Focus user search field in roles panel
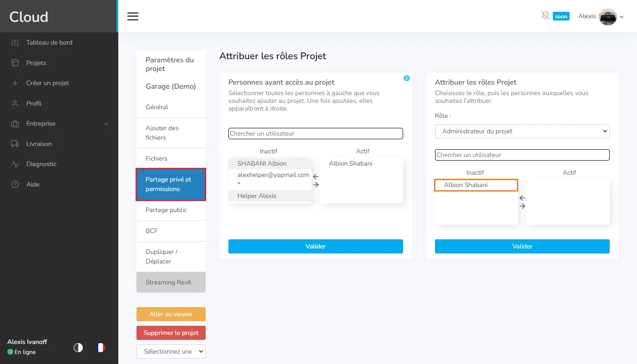This screenshot has width=637, height=364. pyautogui.click(x=522, y=155)
